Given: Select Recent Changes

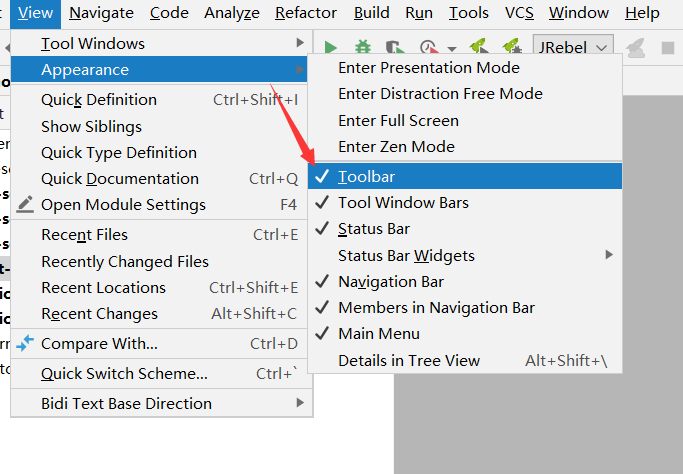Looking at the screenshot, I should [x=159, y=314].
